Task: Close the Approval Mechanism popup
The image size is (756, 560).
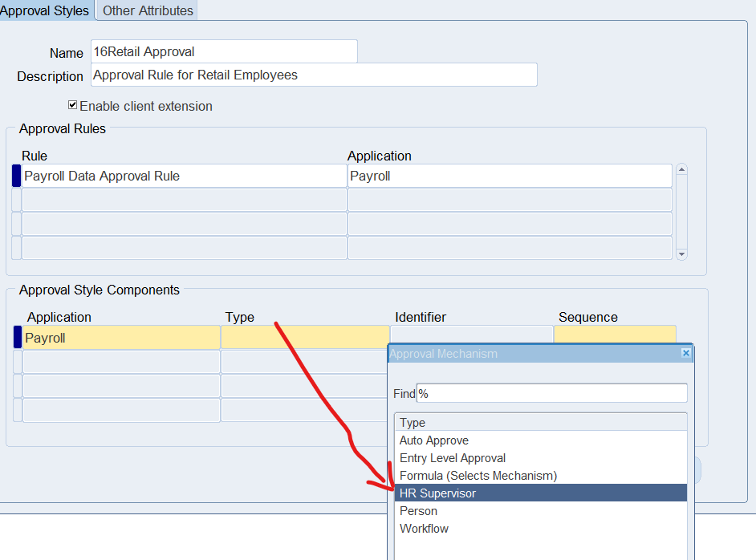Action: click(x=685, y=353)
